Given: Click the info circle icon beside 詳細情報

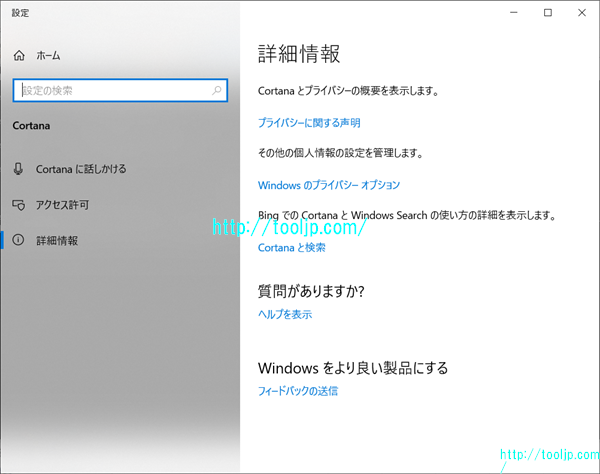Looking at the screenshot, I should click(x=18, y=240).
